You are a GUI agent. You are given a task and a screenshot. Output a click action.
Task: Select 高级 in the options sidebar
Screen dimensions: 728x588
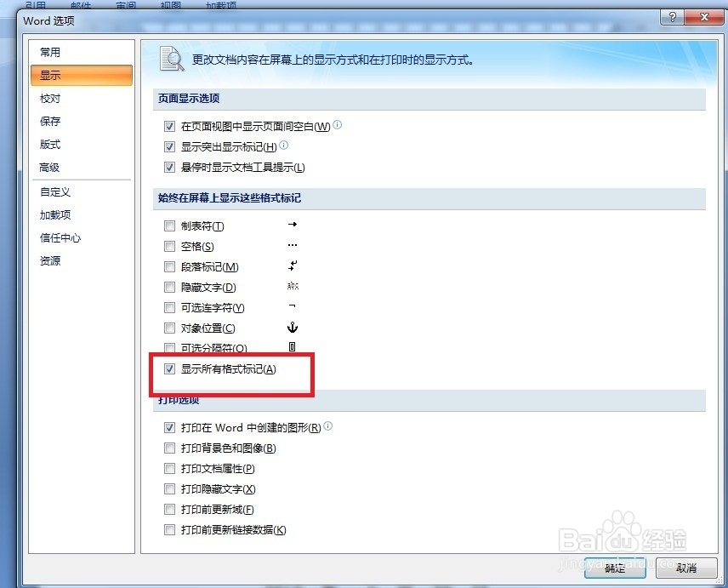click(x=49, y=168)
